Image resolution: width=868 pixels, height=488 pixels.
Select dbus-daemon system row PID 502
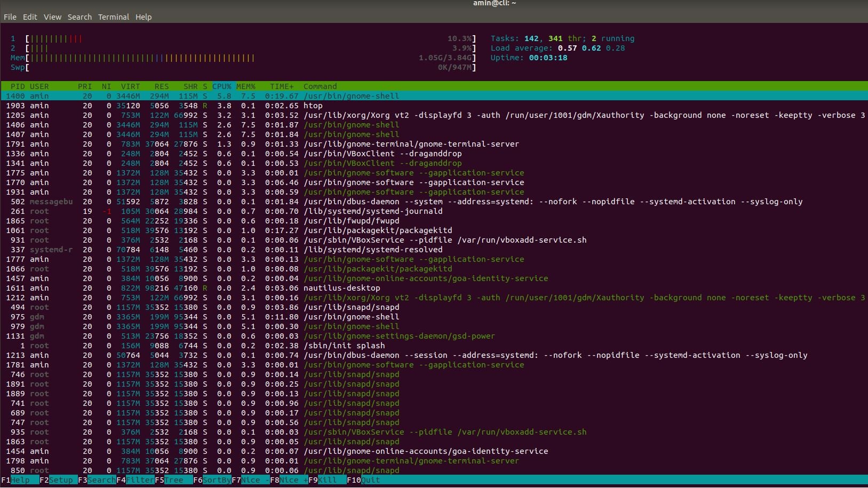(434, 202)
